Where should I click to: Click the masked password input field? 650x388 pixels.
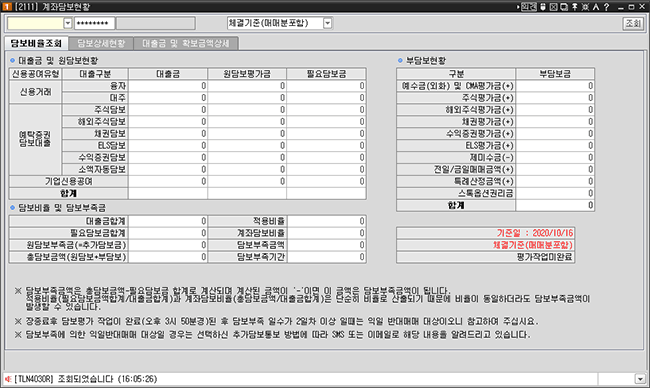pyautogui.click(x=95, y=23)
